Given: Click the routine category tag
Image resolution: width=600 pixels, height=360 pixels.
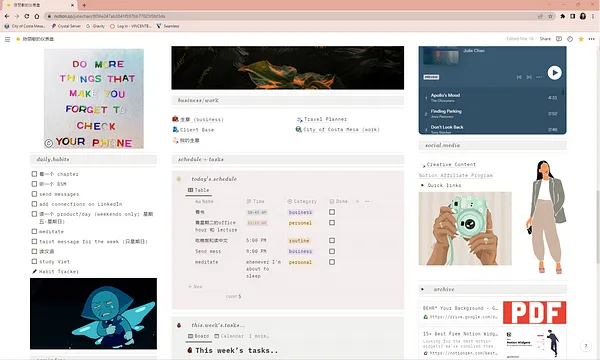Looking at the screenshot, I should (x=299, y=241).
